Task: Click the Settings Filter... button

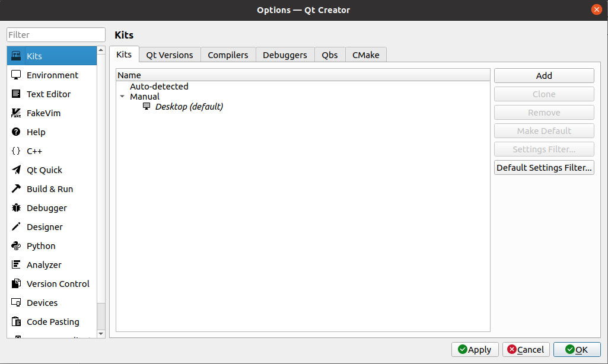Action: [544, 149]
